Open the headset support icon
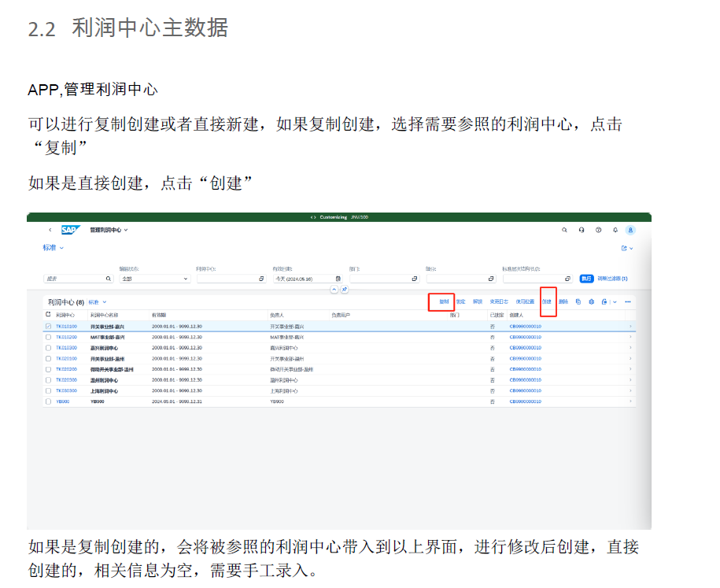 pos(581,230)
